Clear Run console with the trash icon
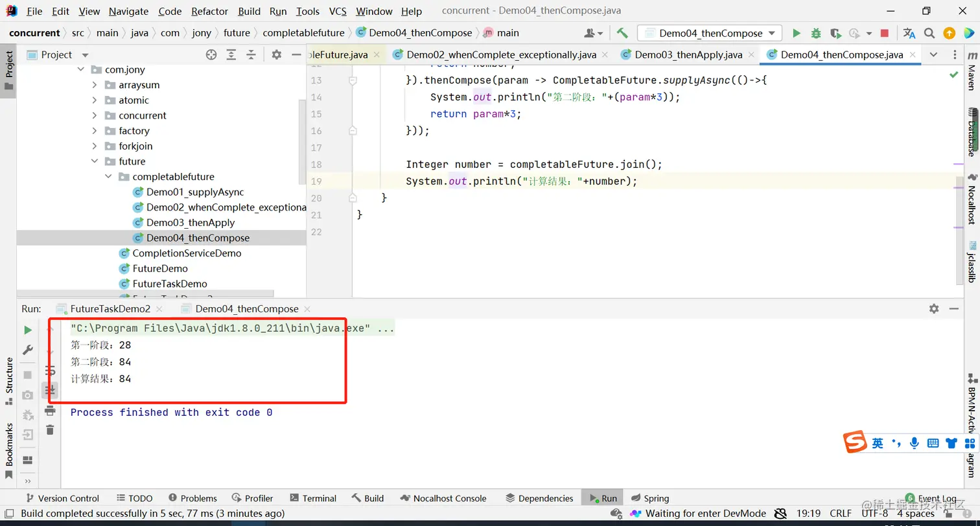The height and width of the screenshot is (526, 980). click(x=50, y=429)
